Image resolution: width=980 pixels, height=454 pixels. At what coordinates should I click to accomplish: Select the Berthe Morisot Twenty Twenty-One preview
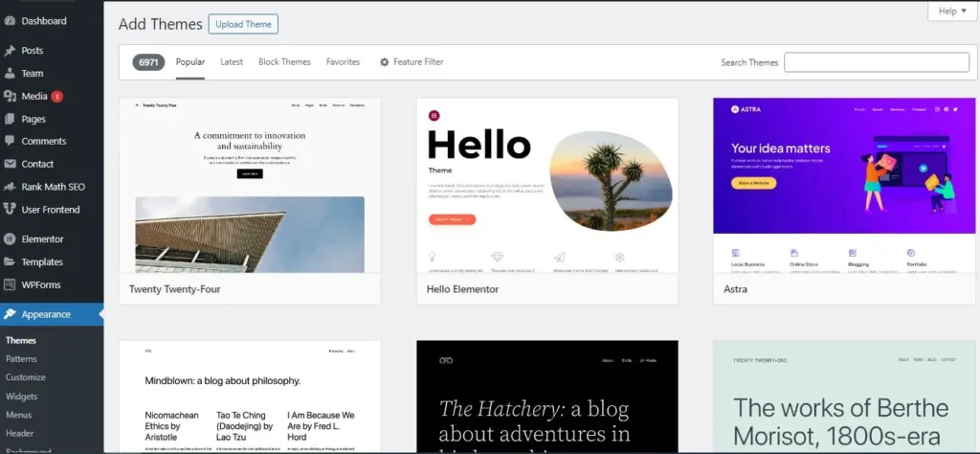844,397
